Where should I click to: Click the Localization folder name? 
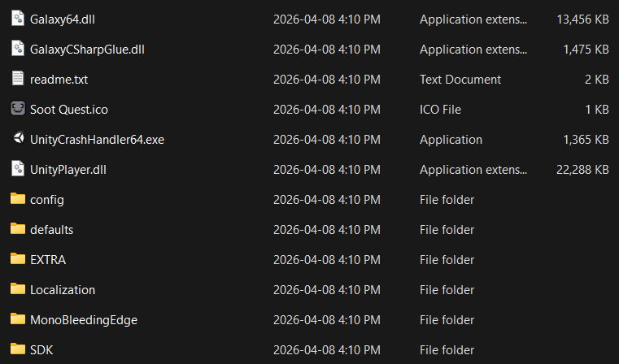click(62, 290)
